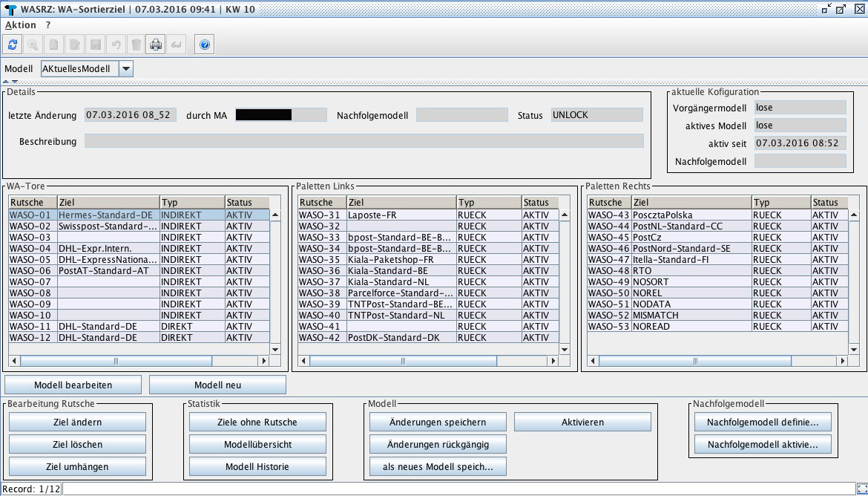This screenshot has width=868, height=496.
Task: Show the Modell Historie
Action: pos(257,466)
